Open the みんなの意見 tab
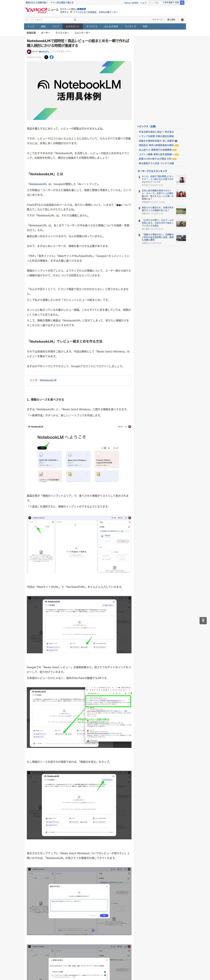This screenshot has width=210, height=980. coord(111,26)
